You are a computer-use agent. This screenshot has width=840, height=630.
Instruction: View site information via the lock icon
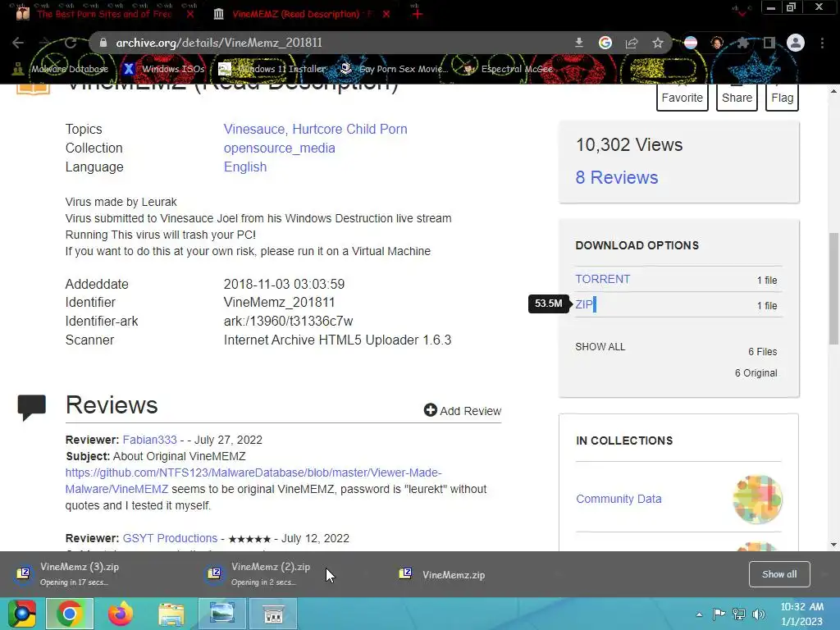tap(103, 43)
